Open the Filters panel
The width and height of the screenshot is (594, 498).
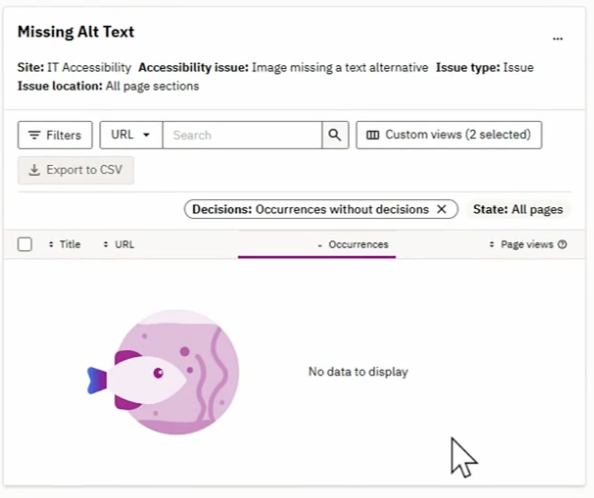point(55,135)
